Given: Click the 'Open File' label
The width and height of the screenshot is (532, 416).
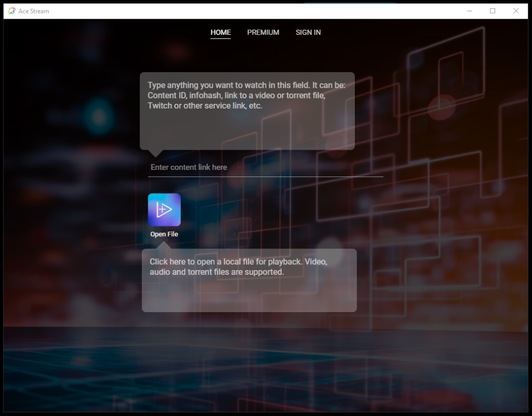Looking at the screenshot, I should 164,234.
